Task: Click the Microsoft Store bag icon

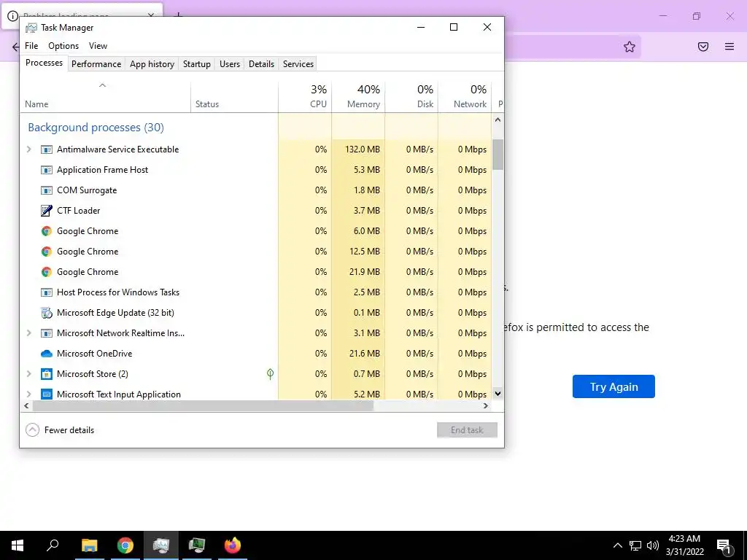Action: coord(46,374)
